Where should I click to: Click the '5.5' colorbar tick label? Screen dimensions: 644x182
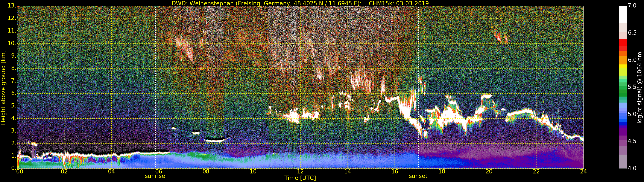pyautogui.click(x=632, y=87)
